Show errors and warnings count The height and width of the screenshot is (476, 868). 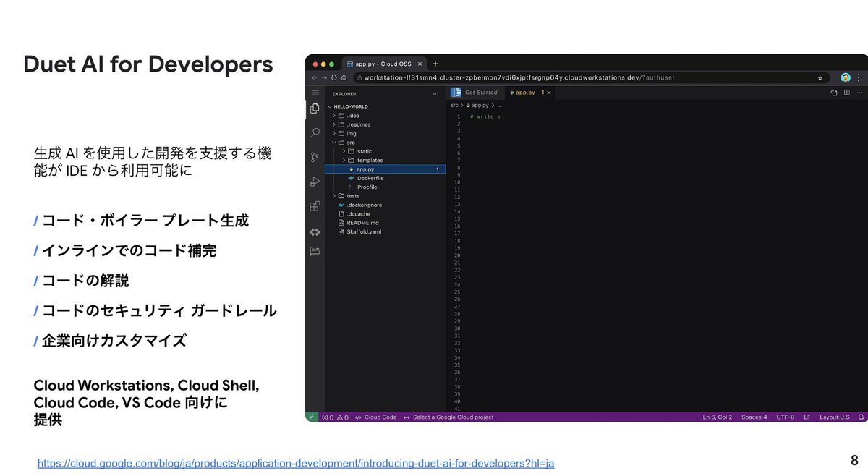335,417
